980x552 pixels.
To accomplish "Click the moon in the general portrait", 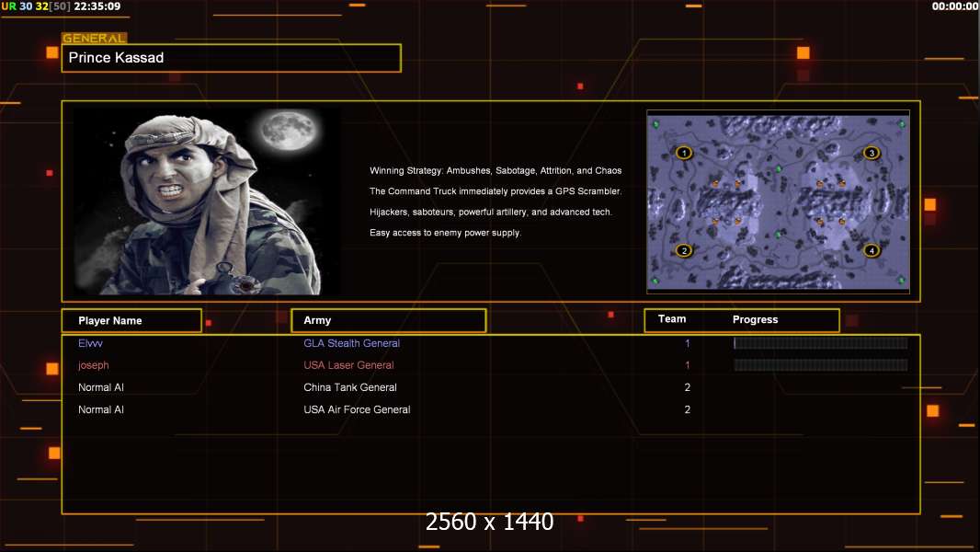I will pyautogui.click(x=288, y=132).
